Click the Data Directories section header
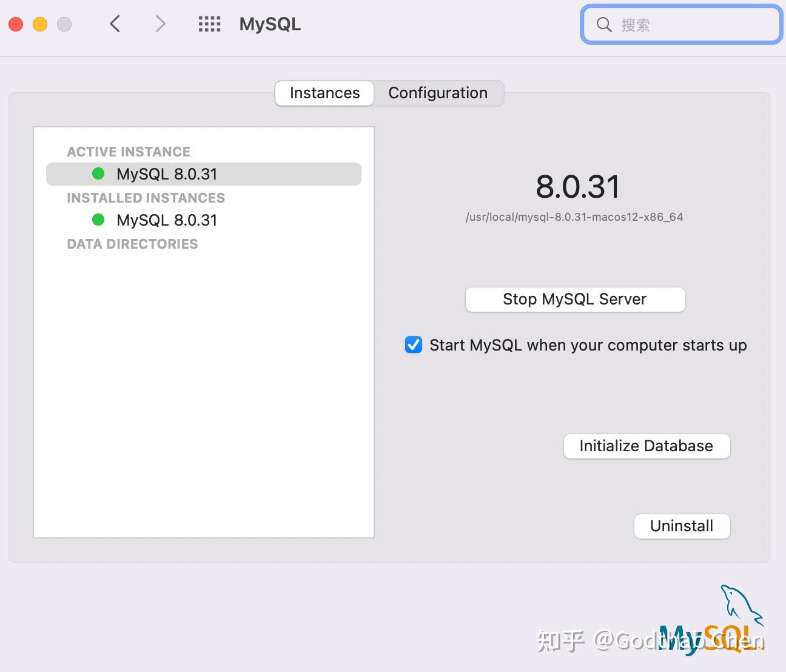The height and width of the screenshot is (672, 786). [132, 244]
